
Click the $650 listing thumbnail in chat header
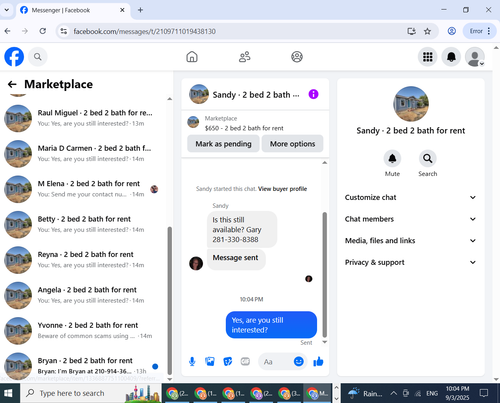coord(193,122)
